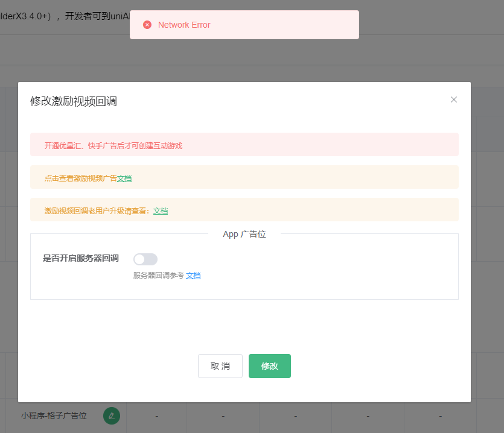The height and width of the screenshot is (433, 504).
Task: Click the 是否开启服务器回调 label
Action: [x=81, y=259]
